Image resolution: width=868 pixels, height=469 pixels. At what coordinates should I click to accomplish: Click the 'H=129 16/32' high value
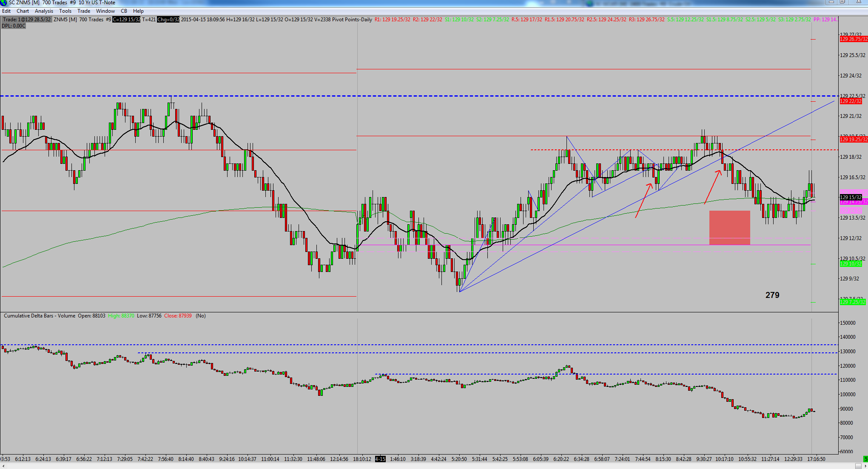point(240,20)
